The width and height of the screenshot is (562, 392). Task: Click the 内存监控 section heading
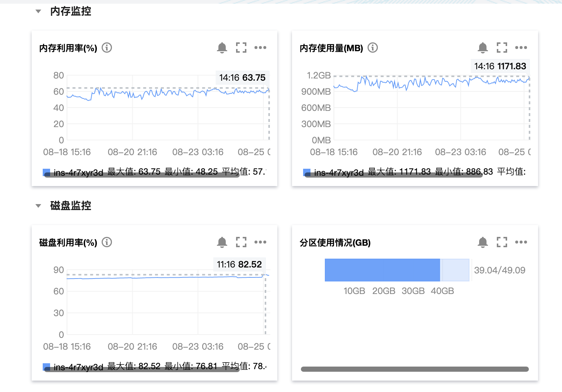point(71,11)
